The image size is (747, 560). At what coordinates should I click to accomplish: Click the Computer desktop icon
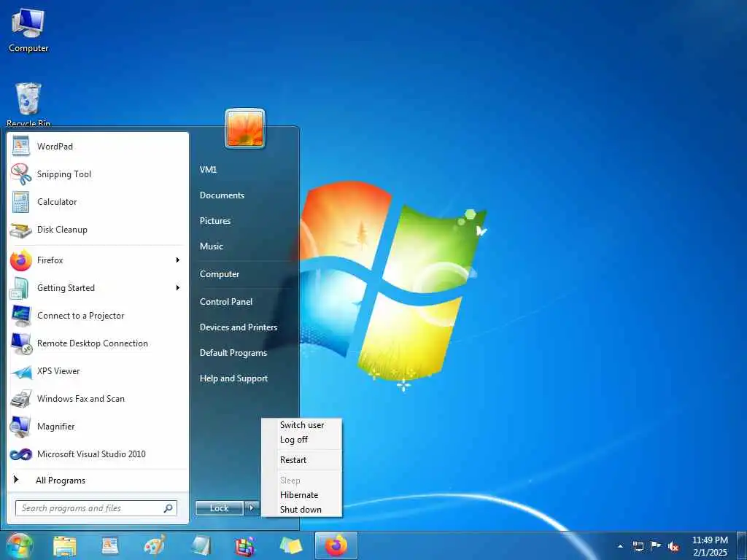tap(28, 29)
